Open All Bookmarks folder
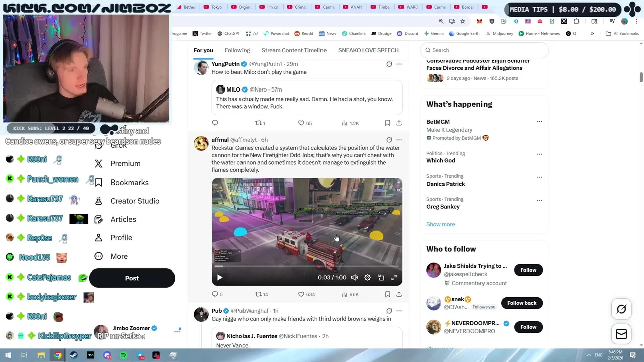Image resolution: width=644 pixels, height=362 pixels. click(x=622, y=34)
